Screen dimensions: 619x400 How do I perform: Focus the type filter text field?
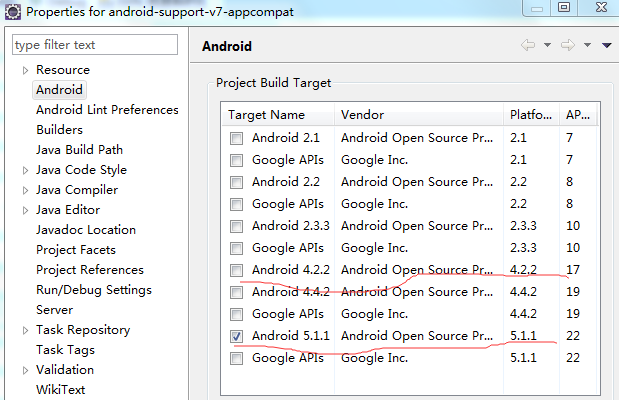(x=95, y=45)
